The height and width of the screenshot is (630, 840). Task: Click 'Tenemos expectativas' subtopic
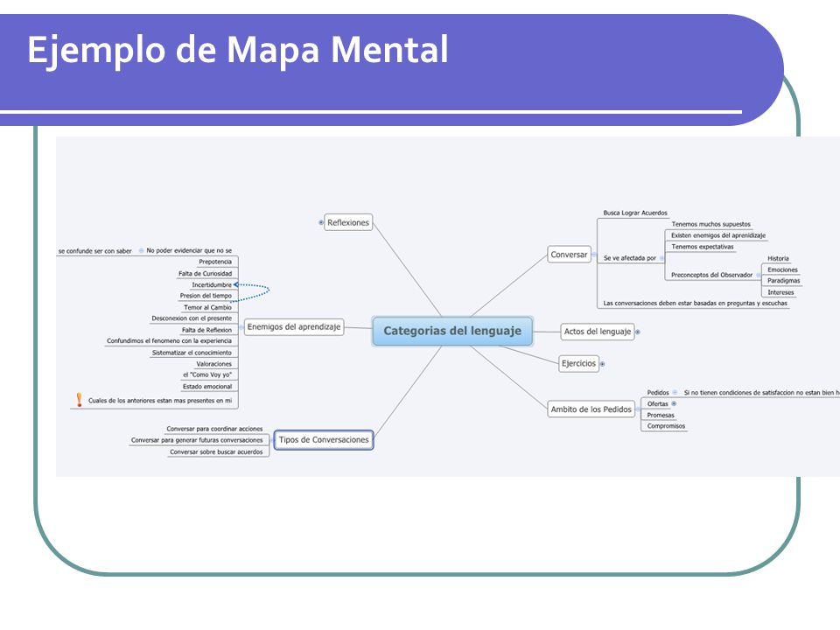(x=703, y=247)
